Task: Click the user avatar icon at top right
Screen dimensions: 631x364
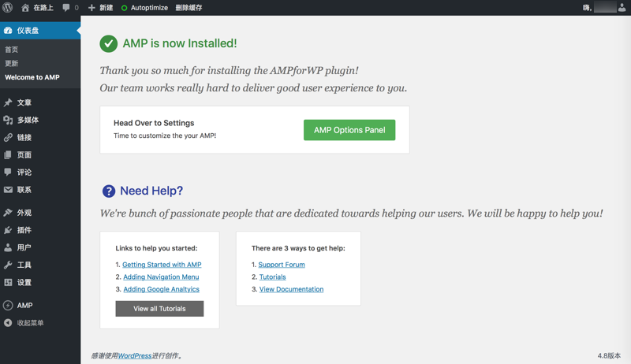Action: click(x=622, y=7)
